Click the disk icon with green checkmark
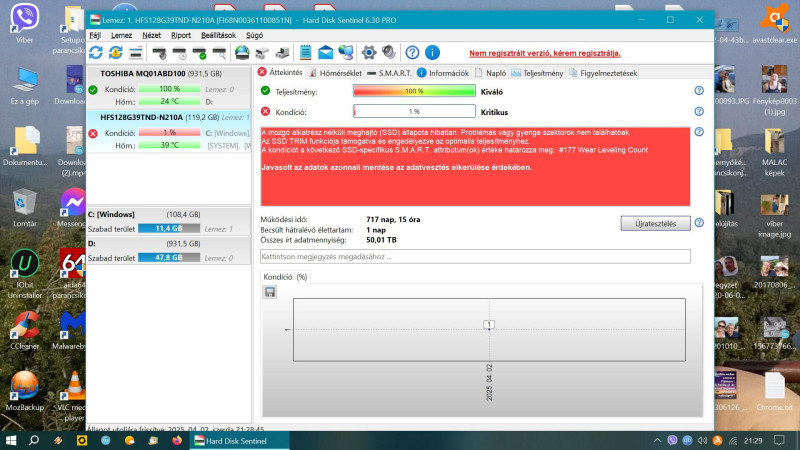The width and height of the screenshot is (800, 450). click(x=199, y=53)
